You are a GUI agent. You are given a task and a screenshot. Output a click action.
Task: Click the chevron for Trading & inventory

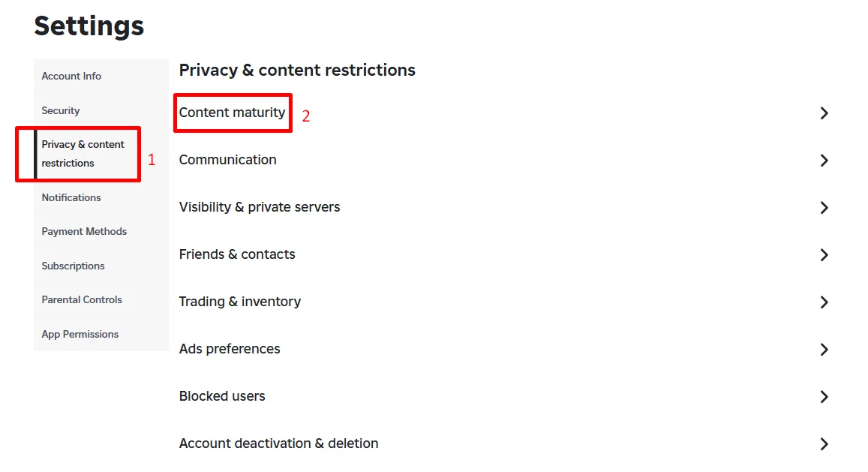pyautogui.click(x=824, y=302)
